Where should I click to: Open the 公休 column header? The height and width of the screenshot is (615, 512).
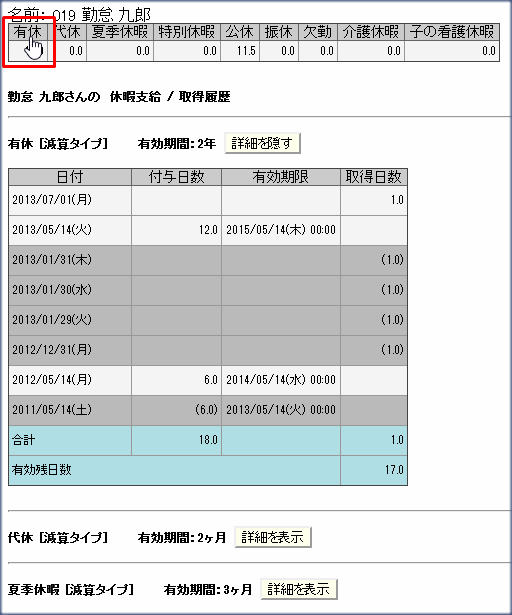tap(240, 32)
